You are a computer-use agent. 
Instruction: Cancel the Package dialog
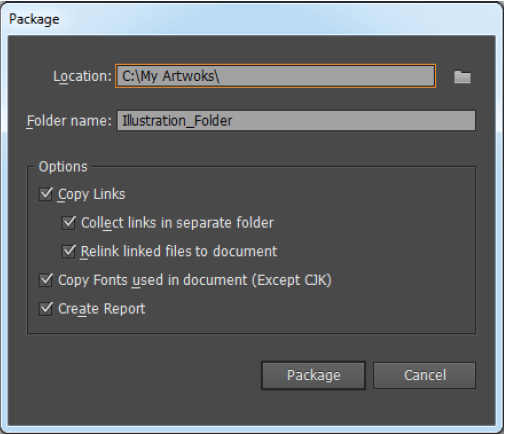coord(424,375)
